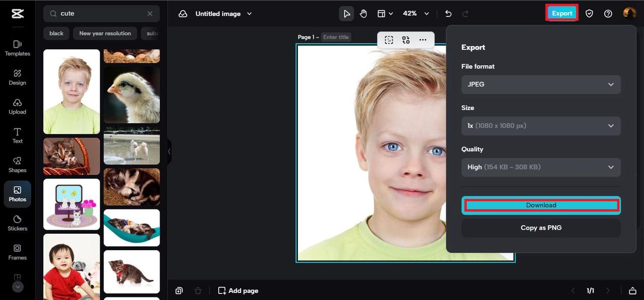The height and width of the screenshot is (300, 644).
Task: Select the white dog on beach thumbnail
Action: point(132,146)
